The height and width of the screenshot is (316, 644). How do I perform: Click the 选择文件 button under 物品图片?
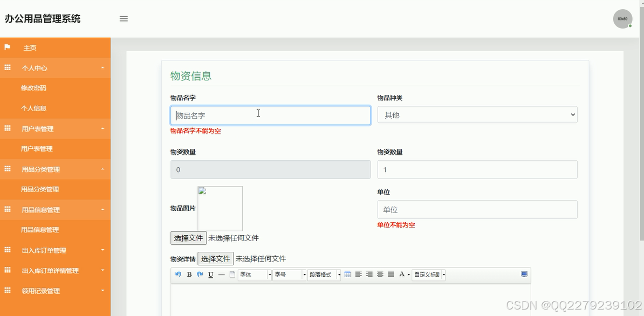click(188, 237)
